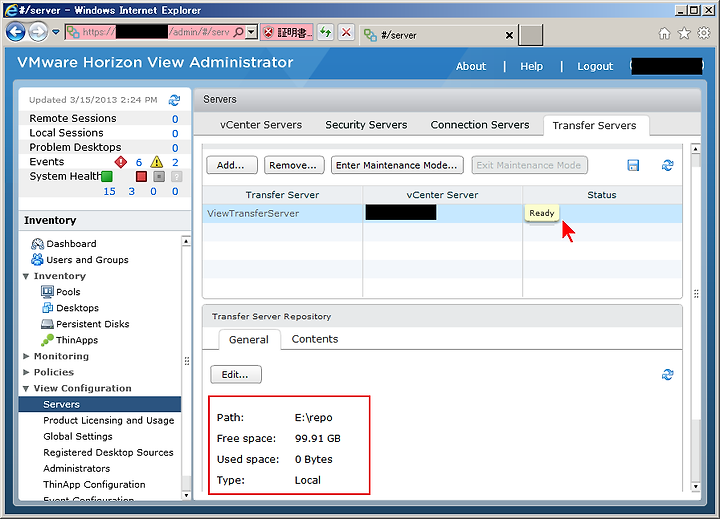Open the recent pages dropdown arrow
Viewport: 720px width, 519px height.
pyautogui.click(x=56, y=32)
